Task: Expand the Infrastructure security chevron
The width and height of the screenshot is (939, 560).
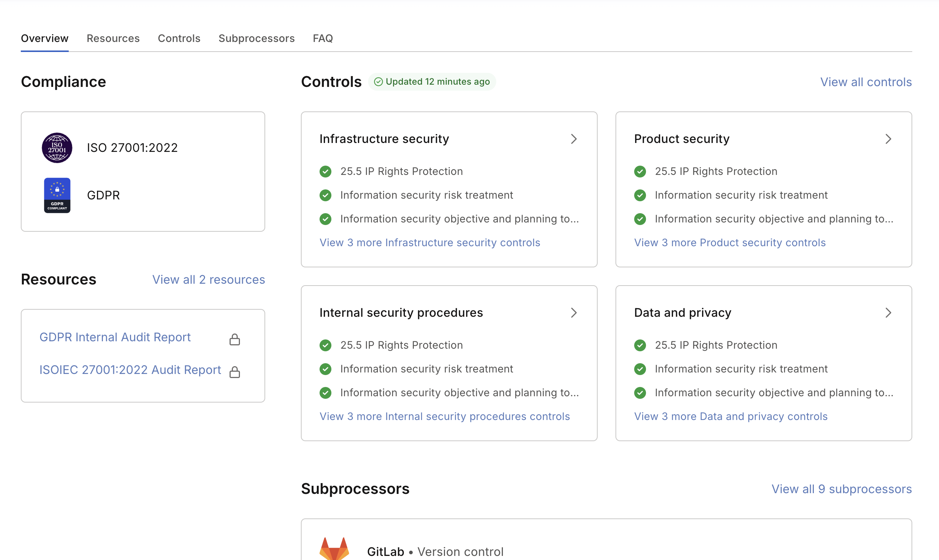Action: (574, 139)
